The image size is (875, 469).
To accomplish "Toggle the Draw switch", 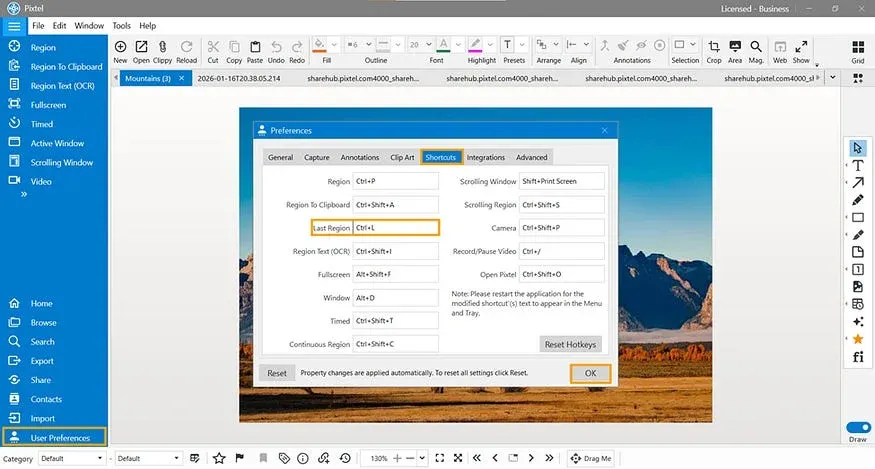I will coord(858,427).
